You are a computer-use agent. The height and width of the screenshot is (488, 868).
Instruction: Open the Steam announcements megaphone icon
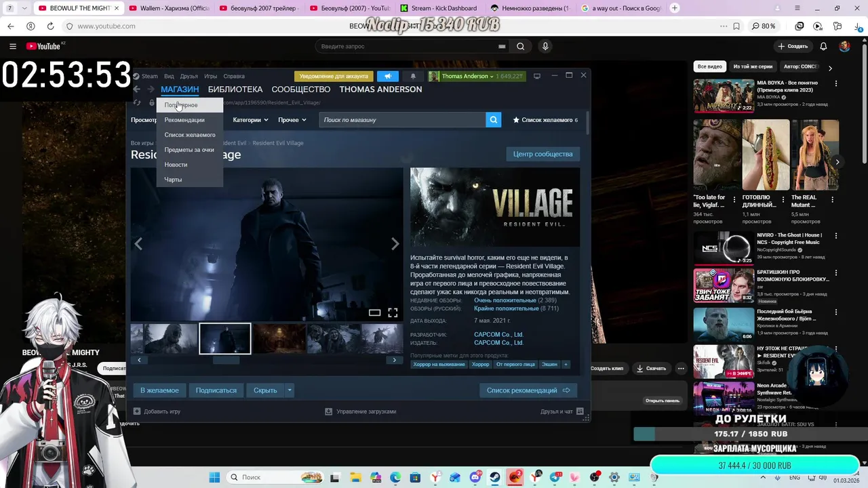(388, 77)
